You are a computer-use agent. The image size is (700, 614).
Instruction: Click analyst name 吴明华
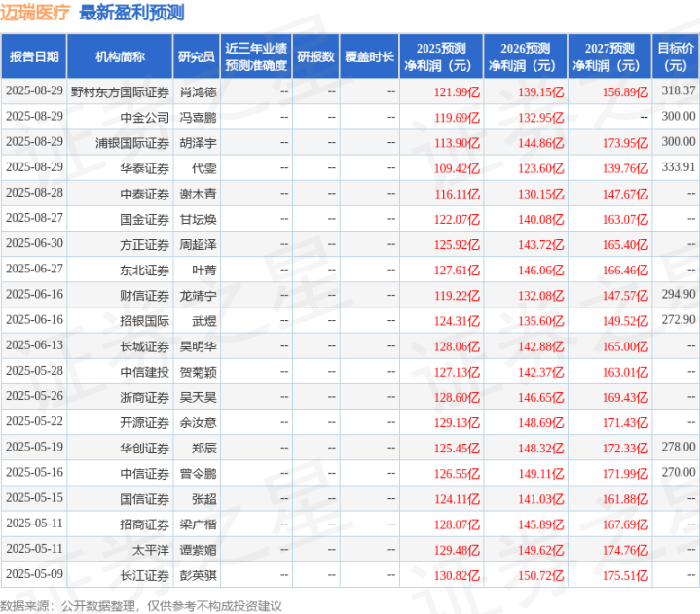(199, 346)
